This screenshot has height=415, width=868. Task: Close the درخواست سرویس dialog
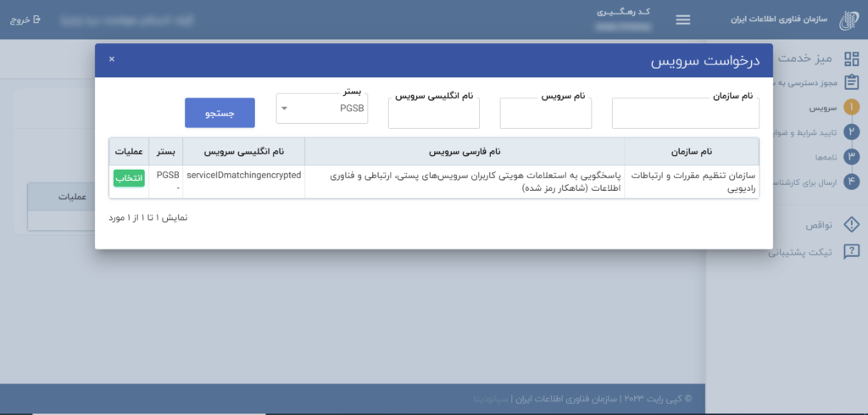click(112, 59)
